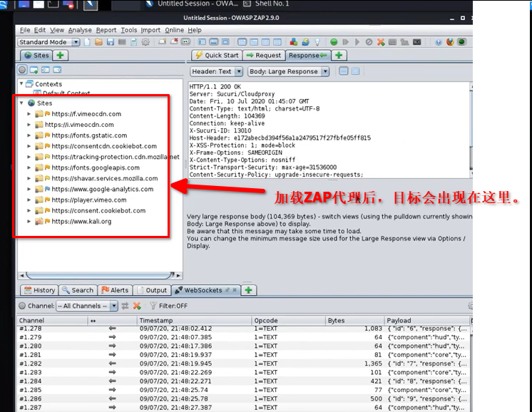Open the All Channels dropdown

pyautogui.click(x=86, y=306)
